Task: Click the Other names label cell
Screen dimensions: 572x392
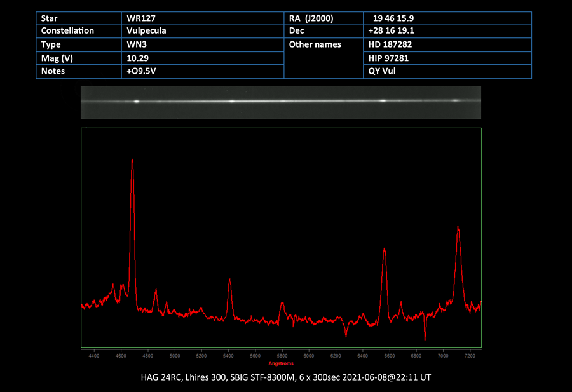Action: click(315, 44)
